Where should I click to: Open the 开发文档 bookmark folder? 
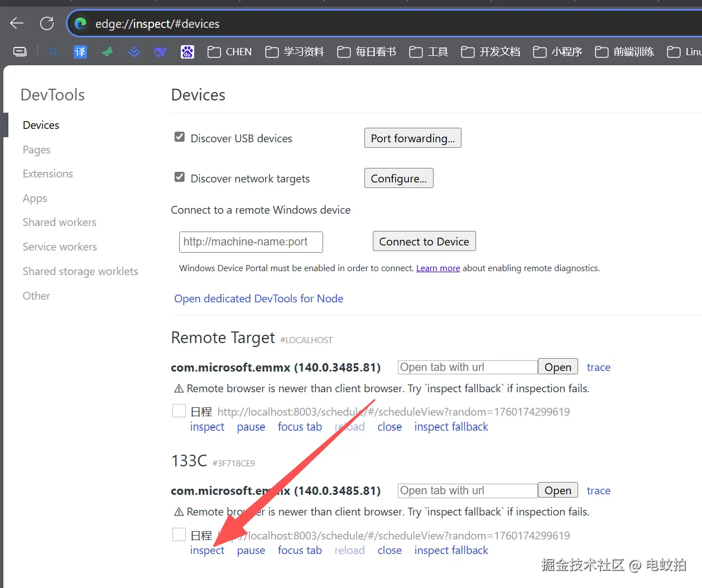[491, 52]
